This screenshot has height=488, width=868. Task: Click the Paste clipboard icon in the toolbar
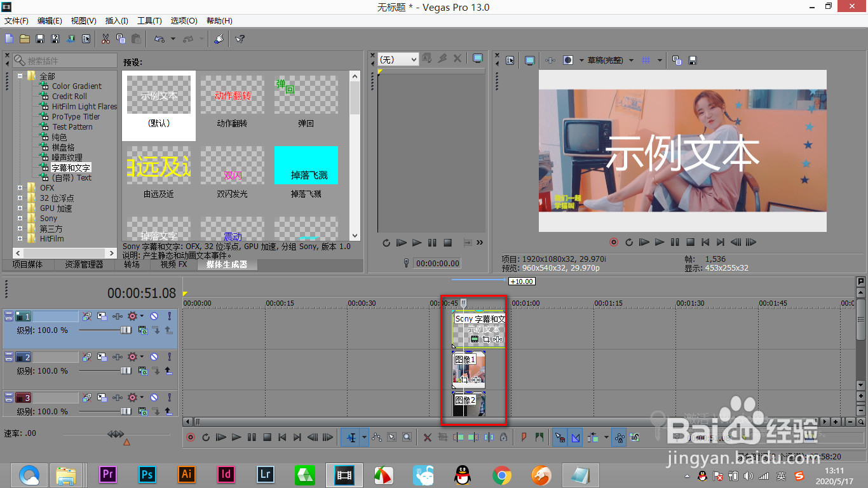point(136,39)
